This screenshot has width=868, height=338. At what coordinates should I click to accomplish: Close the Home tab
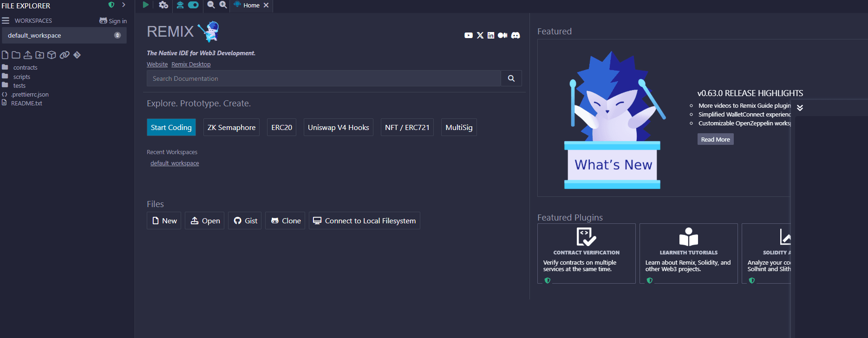[x=266, y=5]
